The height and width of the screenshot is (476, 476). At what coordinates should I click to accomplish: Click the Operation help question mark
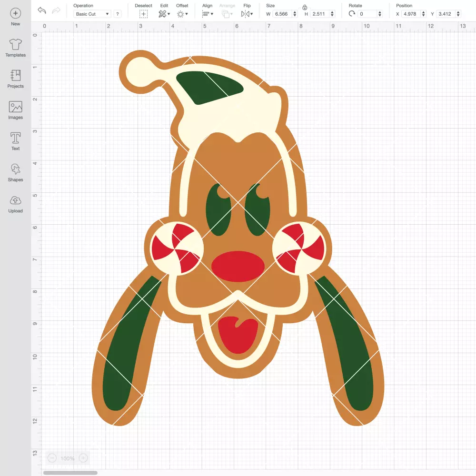pyautogui.click(x=118, y=14)
